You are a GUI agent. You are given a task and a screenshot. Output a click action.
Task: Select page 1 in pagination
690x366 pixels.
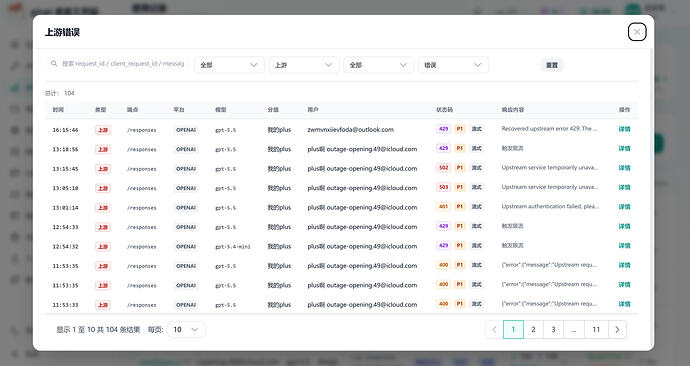pos(513,329)
